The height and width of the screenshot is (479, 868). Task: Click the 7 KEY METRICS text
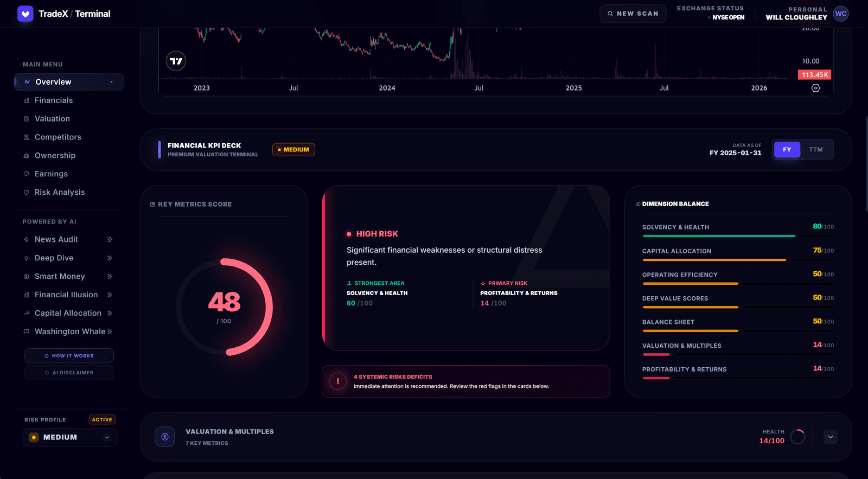coord(207,443)
